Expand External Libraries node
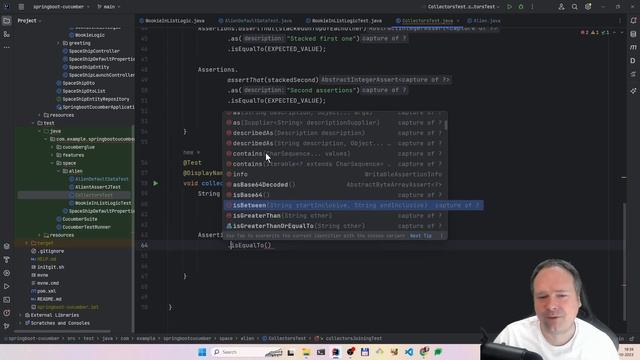Image resolution: width=640 pixels, height=360 pixels. pyautogui.click(x=21, y=315)
